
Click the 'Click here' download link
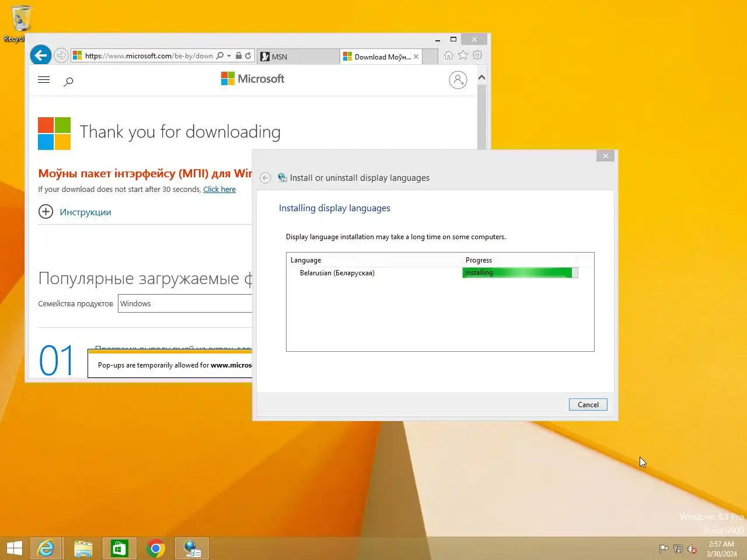click(219, 190)
